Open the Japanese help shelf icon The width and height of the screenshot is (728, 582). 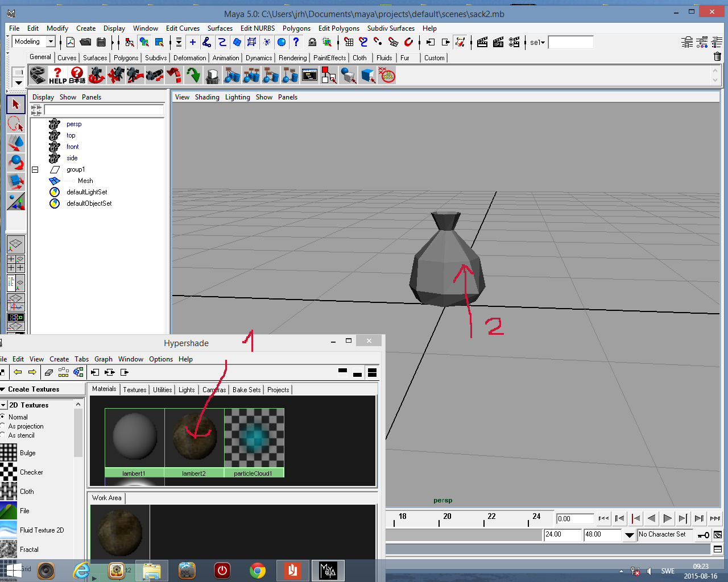(77, 75)
